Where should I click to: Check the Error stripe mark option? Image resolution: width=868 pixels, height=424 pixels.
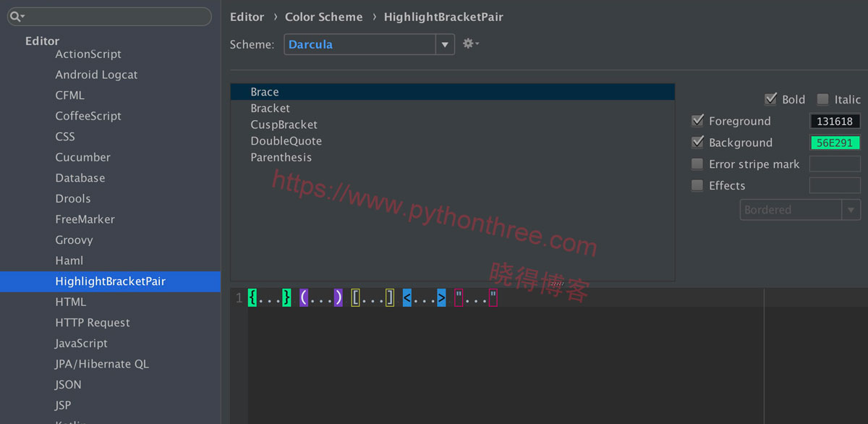click(x=697, y=164)
